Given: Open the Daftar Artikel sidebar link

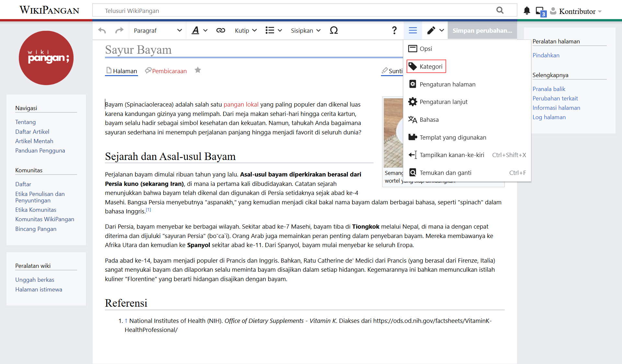Looking at the screenshot, I should coord(32,131).
